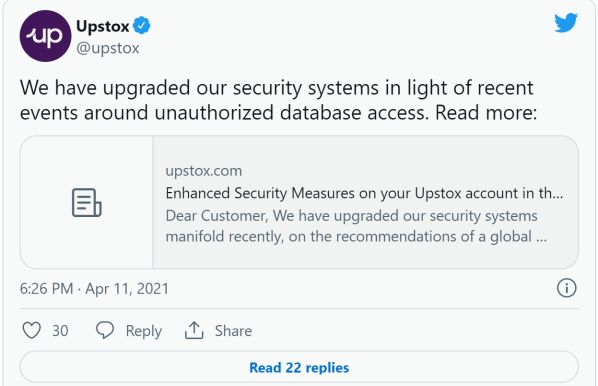Open the Read 22 replies button
The width and height of the screenshot is (598, 386).
[299, 367]
